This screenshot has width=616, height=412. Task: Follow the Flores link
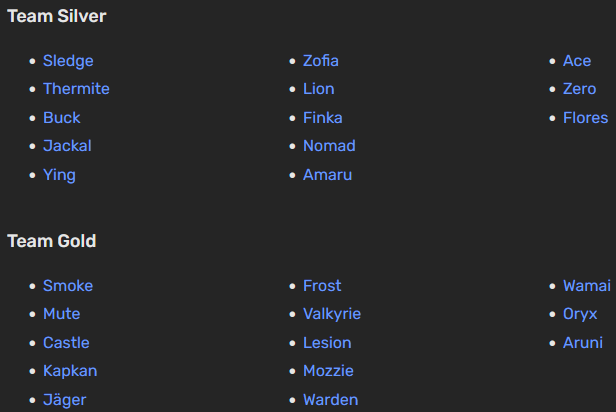point(585,118)
